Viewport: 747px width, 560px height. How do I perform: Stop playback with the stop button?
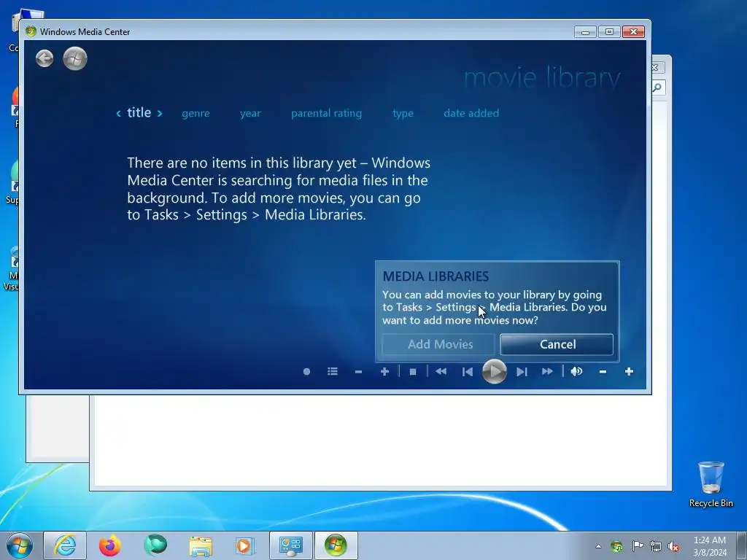pyautogui.click(x=413, y=372)
